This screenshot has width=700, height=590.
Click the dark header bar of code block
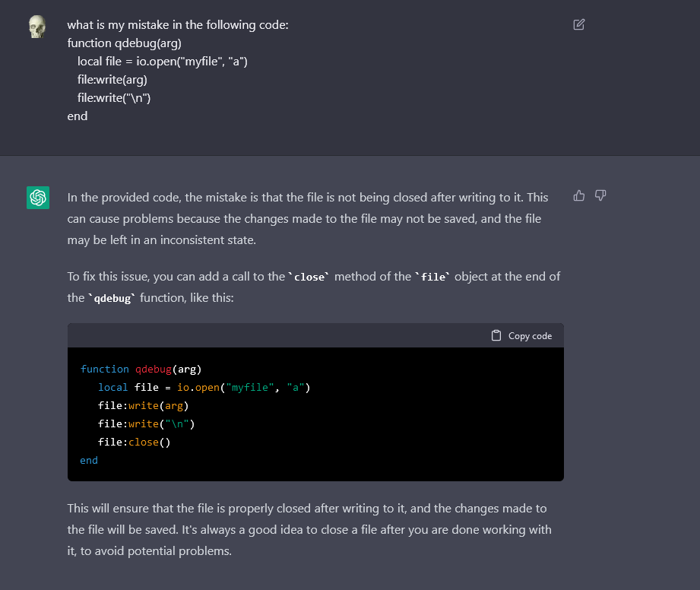coord(315,335)
